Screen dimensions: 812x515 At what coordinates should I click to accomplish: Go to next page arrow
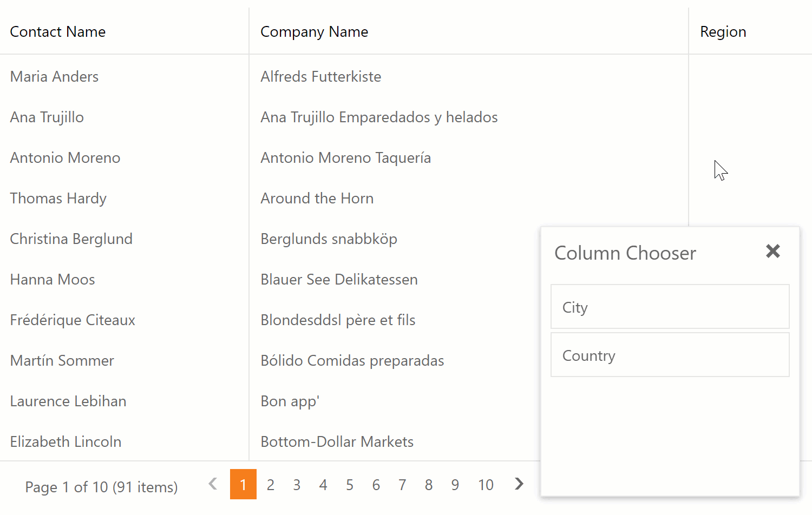(x=519, y=484)
